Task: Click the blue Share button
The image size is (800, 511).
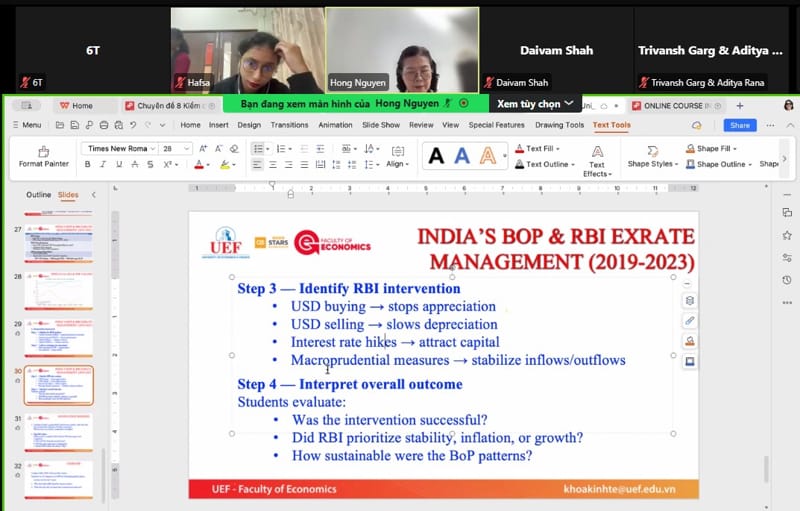Action: pyautogui.click(x=740, y=125)
